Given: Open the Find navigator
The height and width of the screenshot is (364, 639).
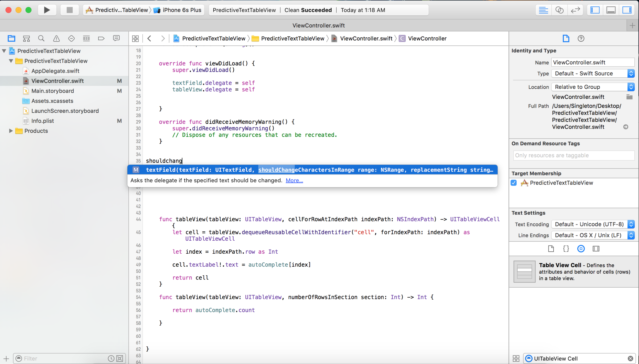Looking at the screenshot, I should click(x=41, y=38).
